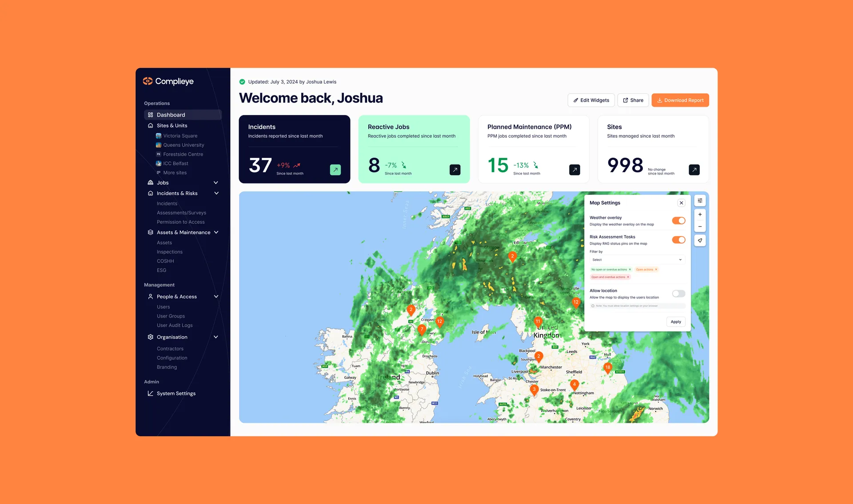Close the Map Settings panel
Viewport: 853px width, 504px height.
click(x=681, y=203)
